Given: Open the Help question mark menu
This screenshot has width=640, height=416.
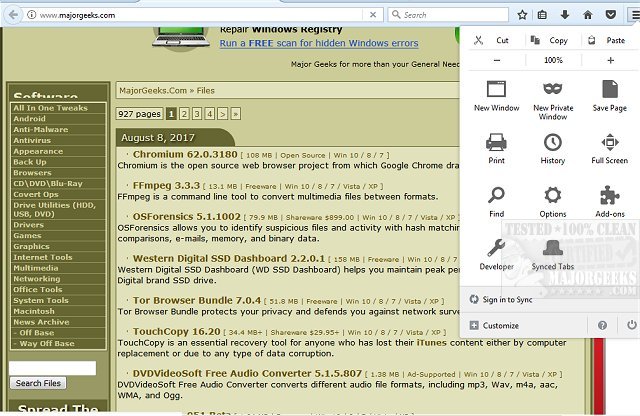Looking at the screenshot, I should click(x=602, y=325).
